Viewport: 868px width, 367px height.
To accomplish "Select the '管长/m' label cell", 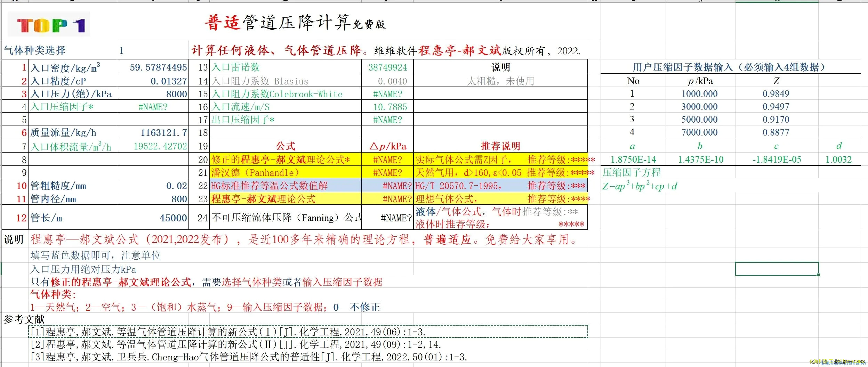I will [x=73, y=218].
